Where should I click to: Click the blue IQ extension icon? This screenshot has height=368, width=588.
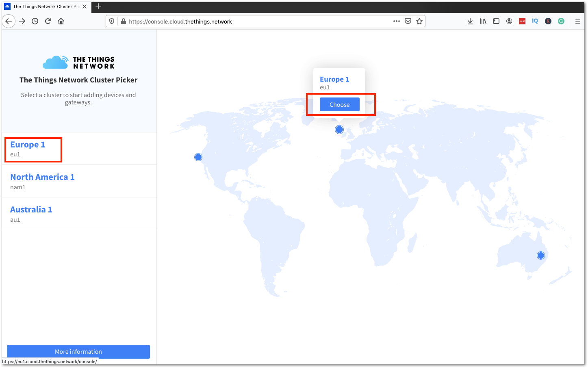pos(535,21)
